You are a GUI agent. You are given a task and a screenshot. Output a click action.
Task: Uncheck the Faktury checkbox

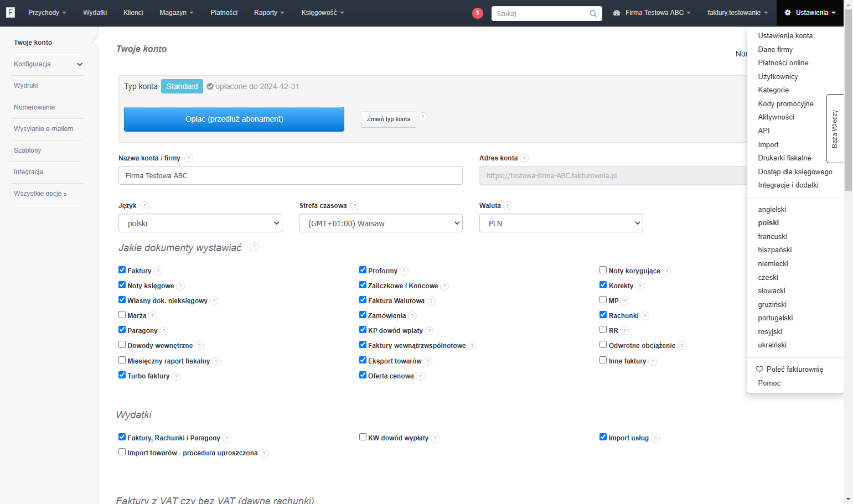click(x=122, y=270)
